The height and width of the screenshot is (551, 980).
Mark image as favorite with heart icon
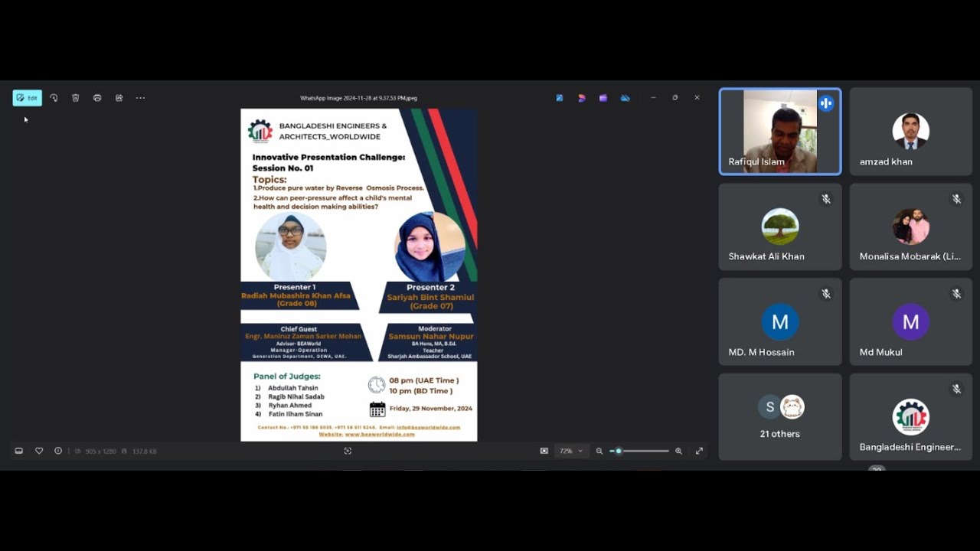(x=39, y=452)
